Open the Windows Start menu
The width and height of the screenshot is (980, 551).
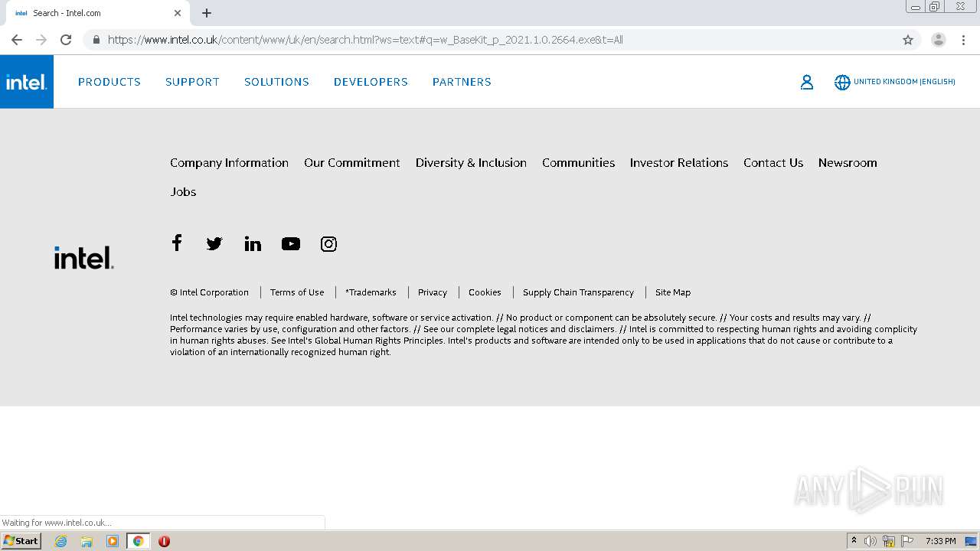pyautogui.click(x=21, y=541)
